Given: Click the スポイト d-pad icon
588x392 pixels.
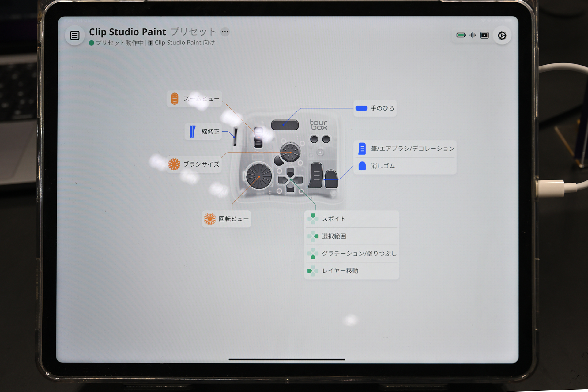Looking at the screenshot, I should point(313,219).
